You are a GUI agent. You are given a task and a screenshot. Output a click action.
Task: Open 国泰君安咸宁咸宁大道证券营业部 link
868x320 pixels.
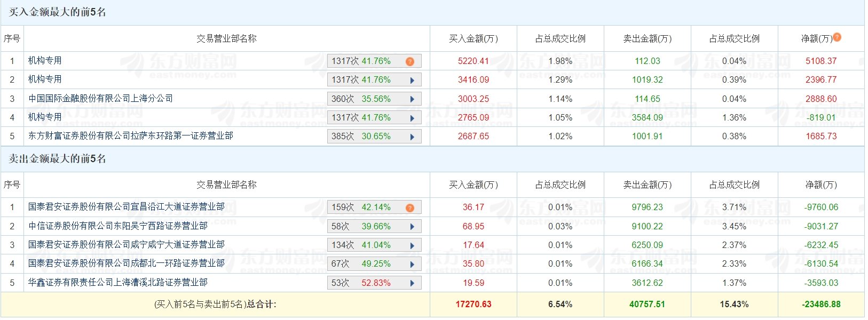click(127, 245)
